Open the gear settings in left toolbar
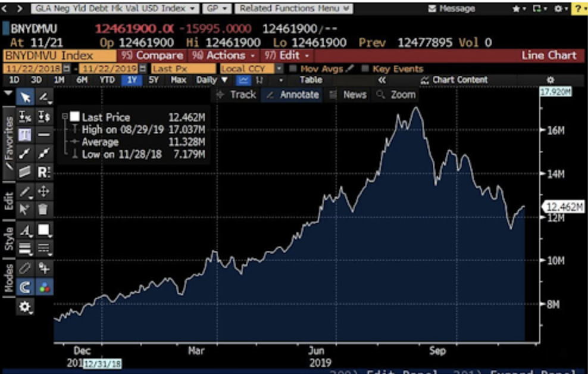The height and width of the screenshot is (374, 588). tap(25, 307)
